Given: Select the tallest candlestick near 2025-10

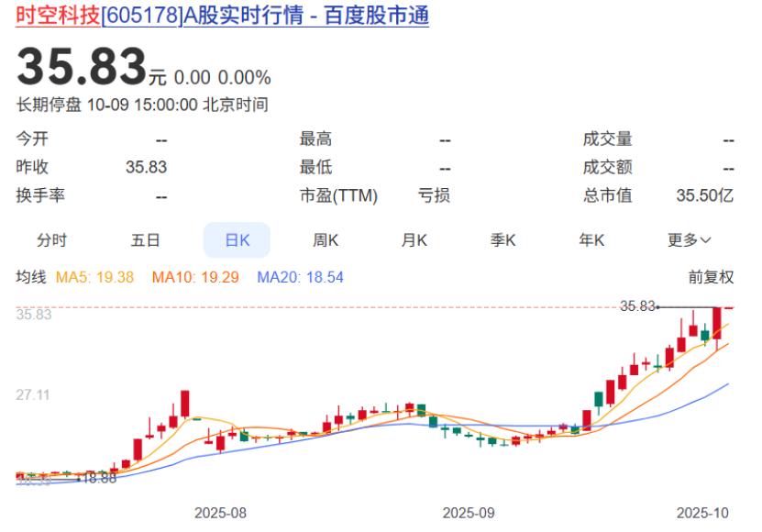Looking at the screenshot, I should [x=716, y=326].
